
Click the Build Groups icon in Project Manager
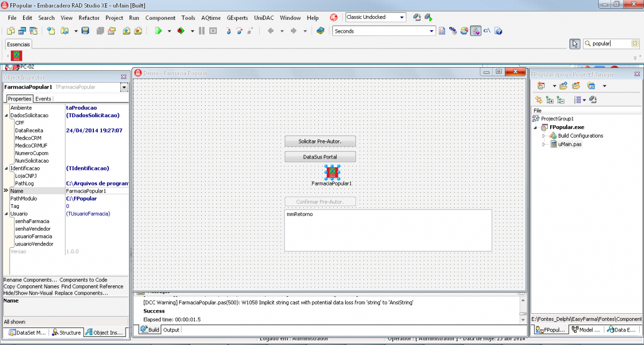[x=593, y=99]
